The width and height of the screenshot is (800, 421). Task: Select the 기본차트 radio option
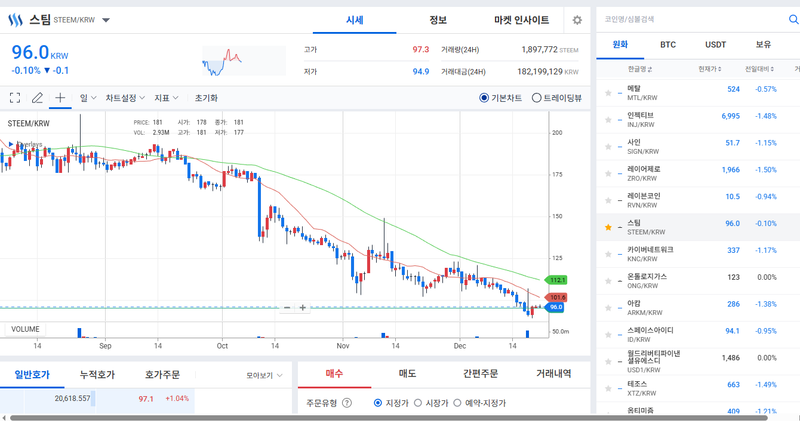tap(484, 98)
